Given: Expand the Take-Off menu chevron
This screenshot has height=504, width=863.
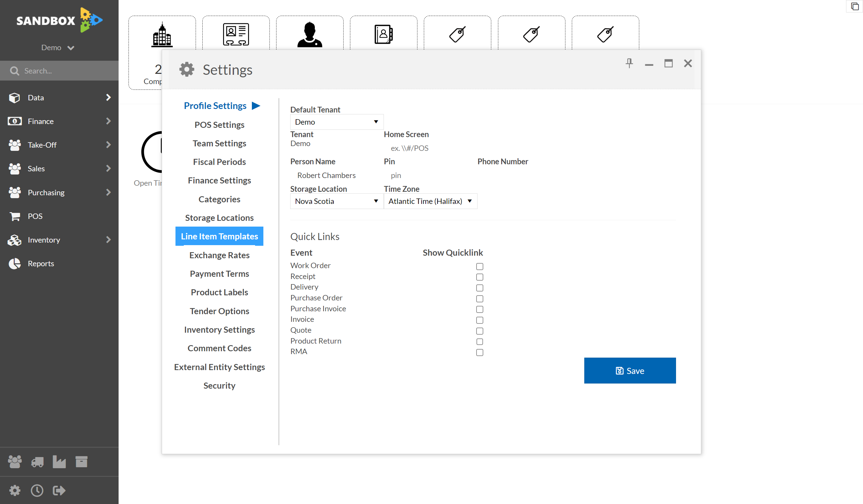Looking at the screenshot, I should (108, 145).
